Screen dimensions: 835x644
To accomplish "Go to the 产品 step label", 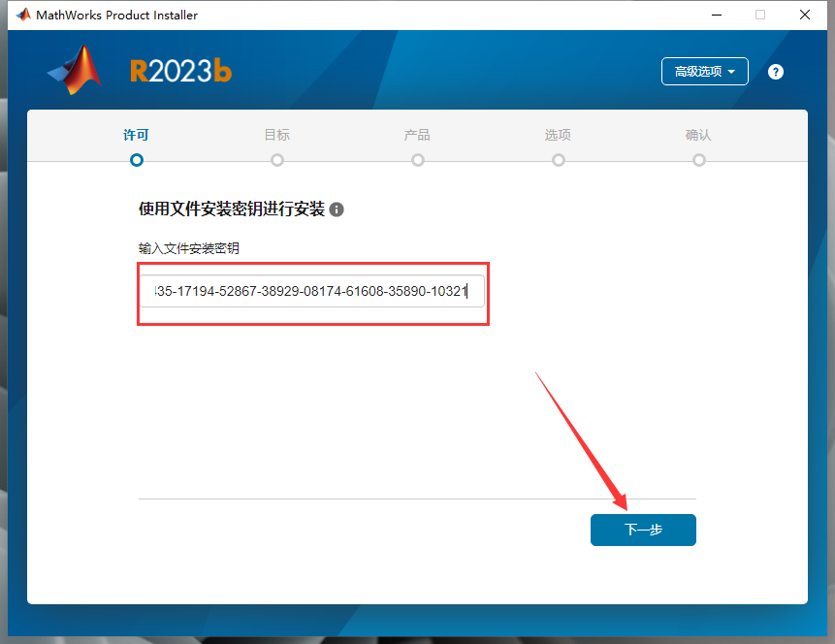I will click(418, 136).
